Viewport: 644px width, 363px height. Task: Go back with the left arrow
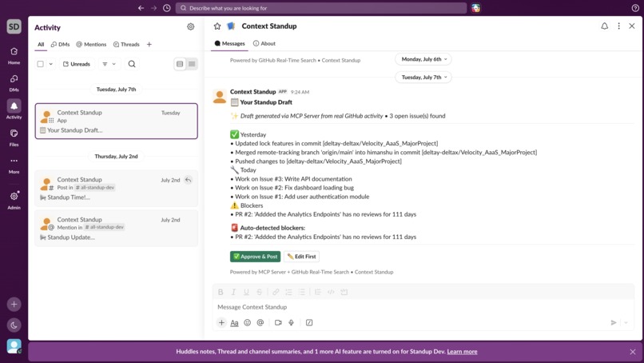click(141, 8)
